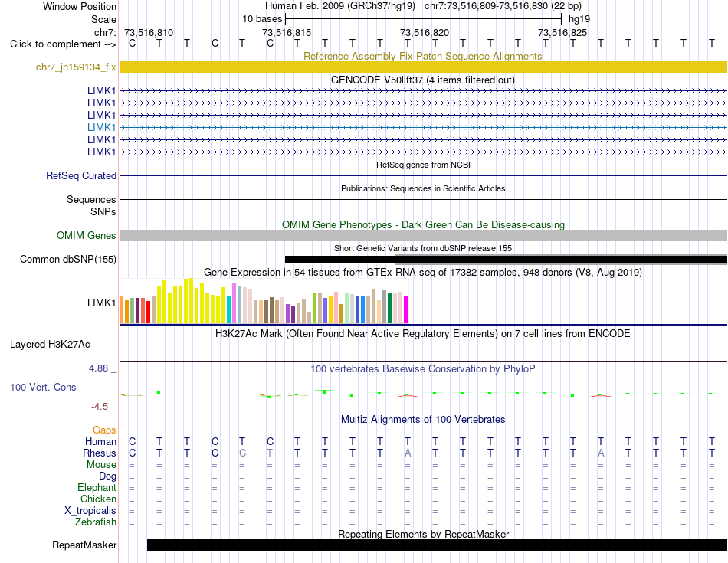Viewport: 728px width, 563px height.
Task: Click the RefSeq Curated label
Action: click(x=80, y=175)
